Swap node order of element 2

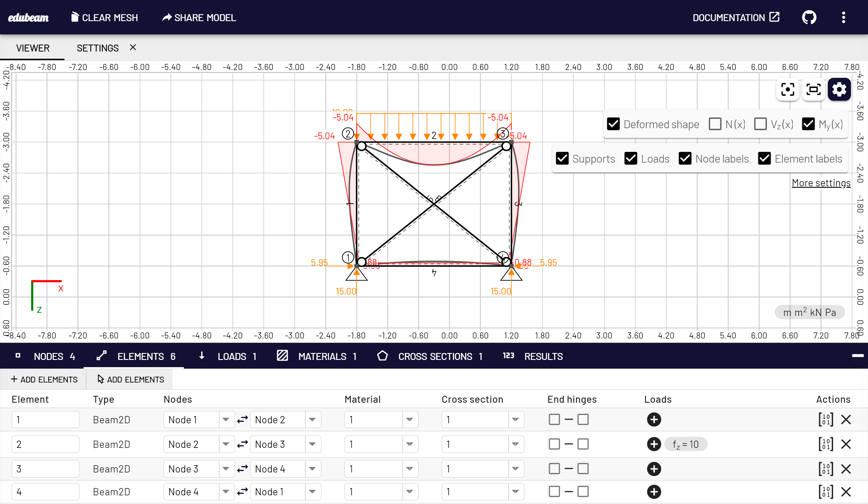[x=242, y=444]
